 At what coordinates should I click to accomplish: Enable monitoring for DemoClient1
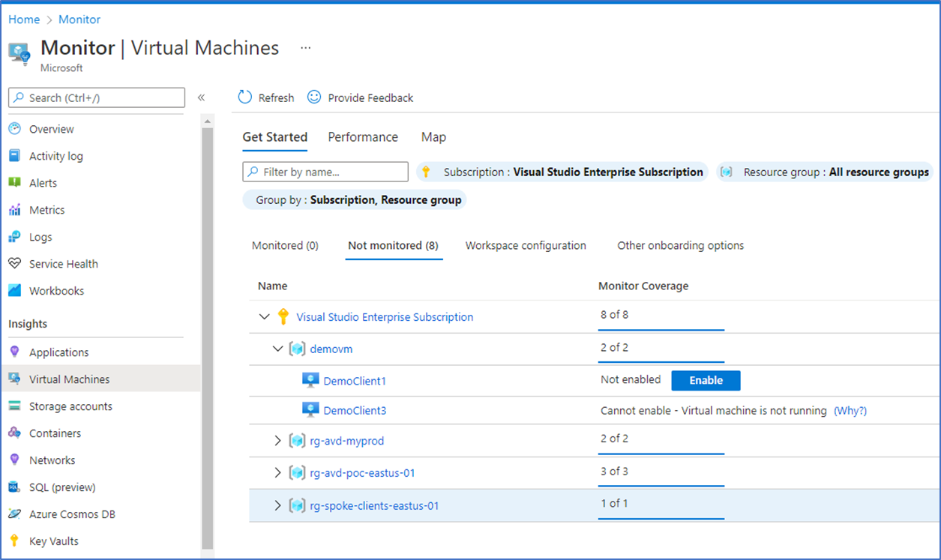click(706, 380)
